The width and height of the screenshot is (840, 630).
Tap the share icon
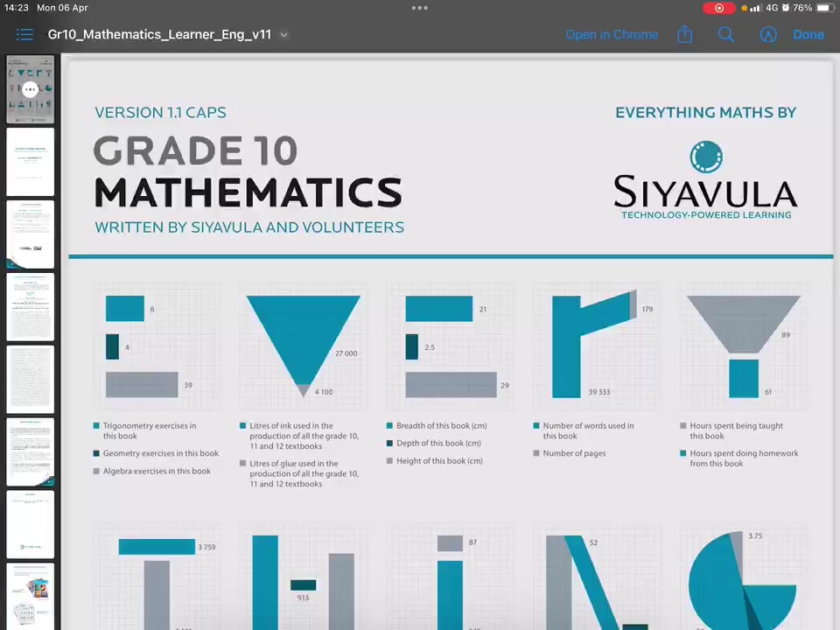(x=684, y=35)
